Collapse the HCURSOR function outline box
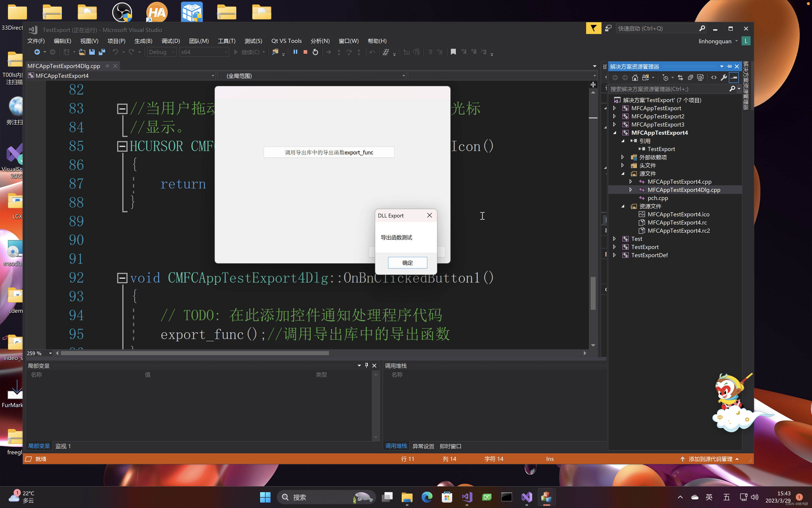Screen dimensions: 812x508 tap(122, 146)
